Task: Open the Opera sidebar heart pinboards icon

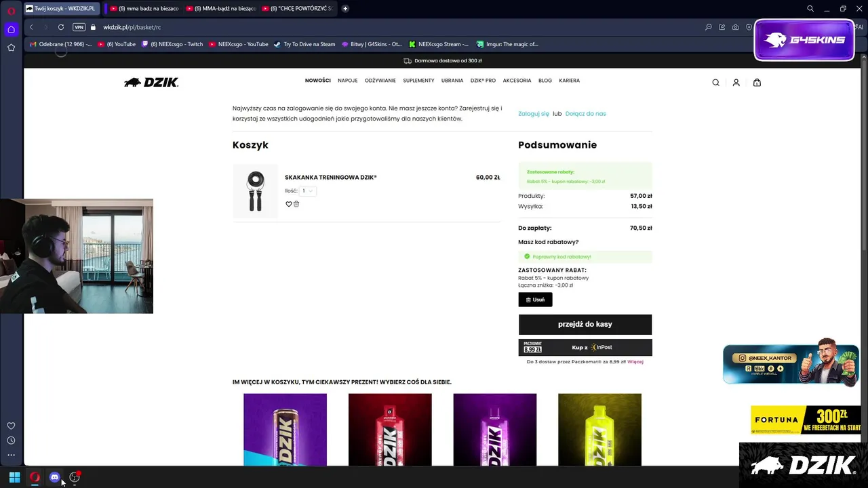Action: [x=11, y=426]
